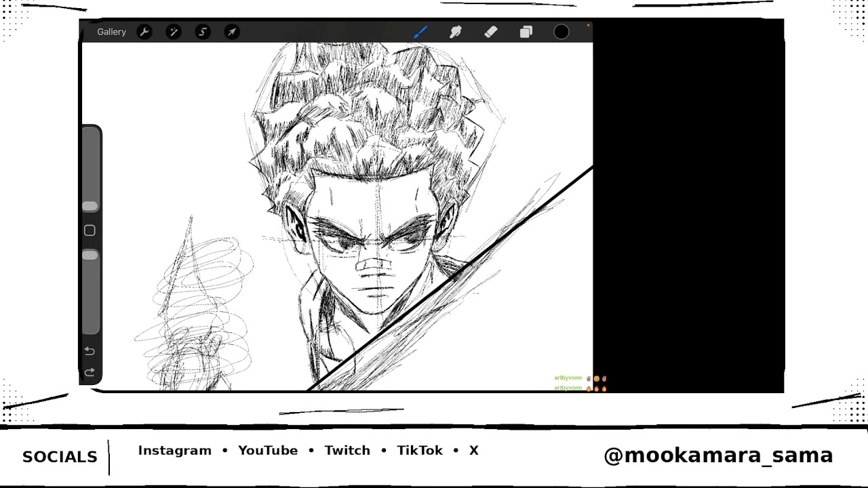
Task: Click the Twitch social label
Action: click(x=347, y=451)
